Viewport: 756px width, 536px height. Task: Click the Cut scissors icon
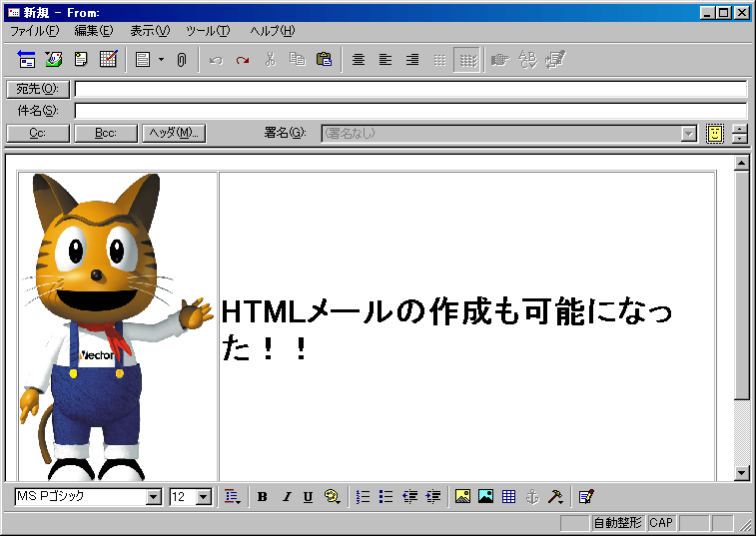(x=270, y=60)
